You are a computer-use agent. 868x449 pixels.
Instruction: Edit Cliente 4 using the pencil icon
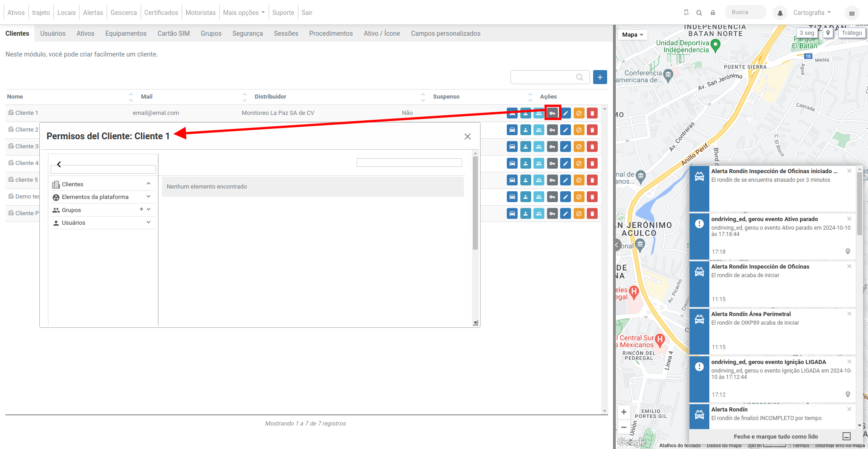[x=566, y=163]
